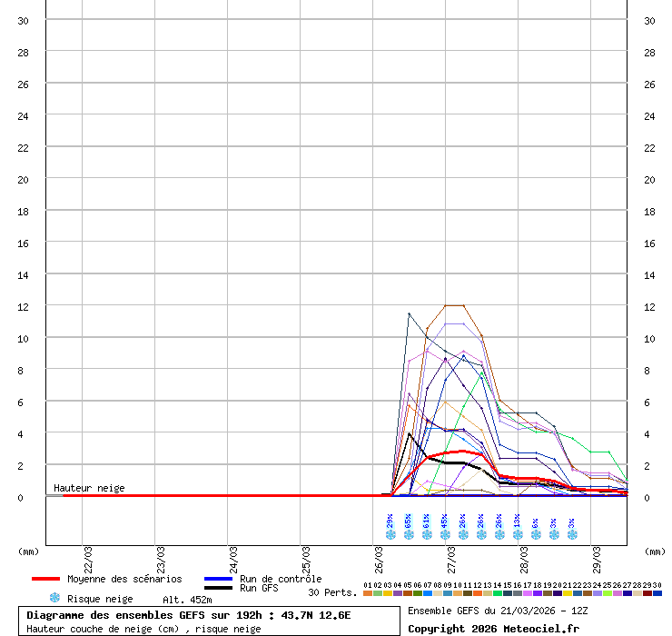Select the color swatch for perturbation 15
Image resolution: width=672 pixels, height=636 pixels.
point(508,593)
